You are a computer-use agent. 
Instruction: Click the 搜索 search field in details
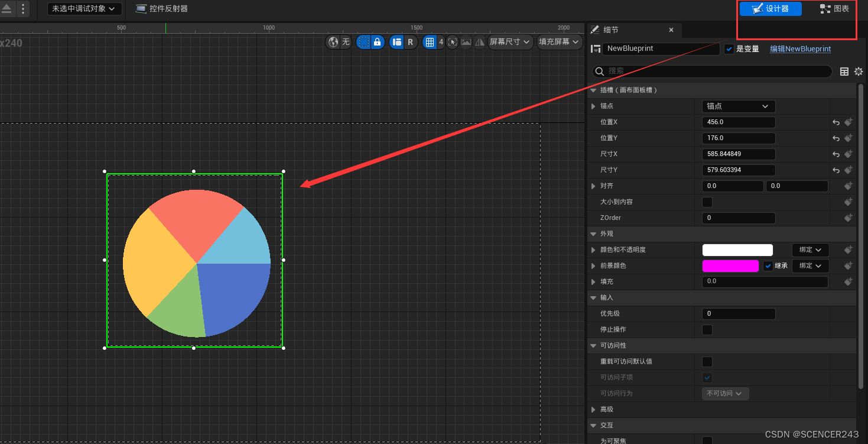tap(712, 71)
